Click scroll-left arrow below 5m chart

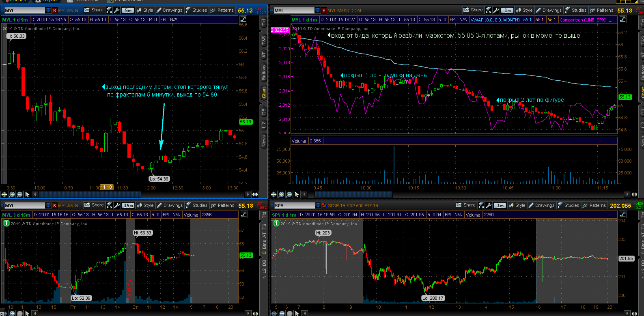click(34, 194)
